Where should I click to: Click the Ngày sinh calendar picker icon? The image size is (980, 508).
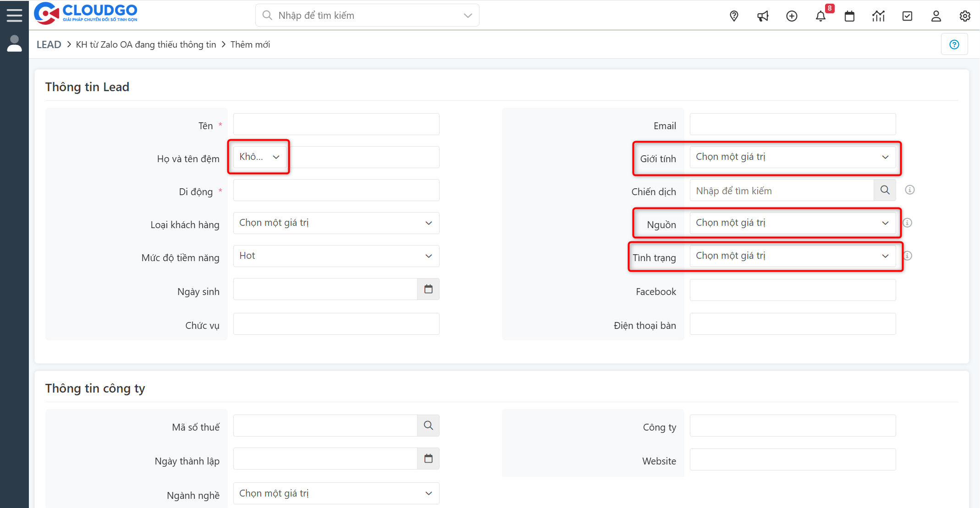[428, 289]
